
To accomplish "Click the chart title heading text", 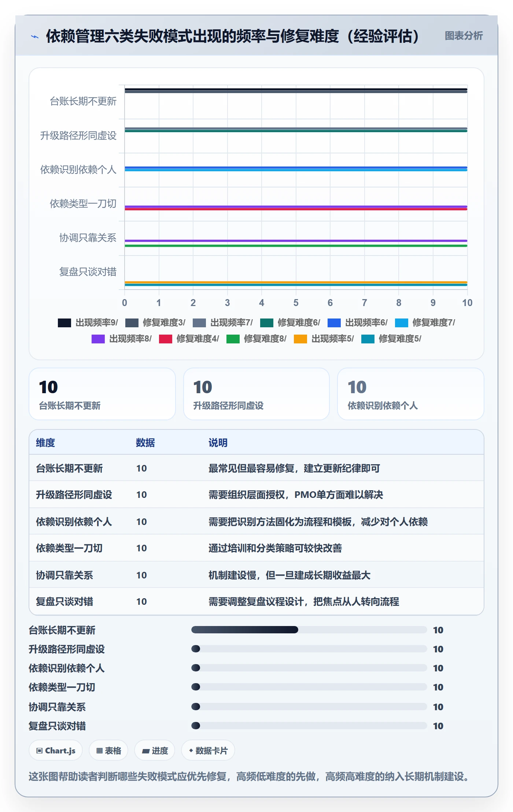I will tap(233, 36).
